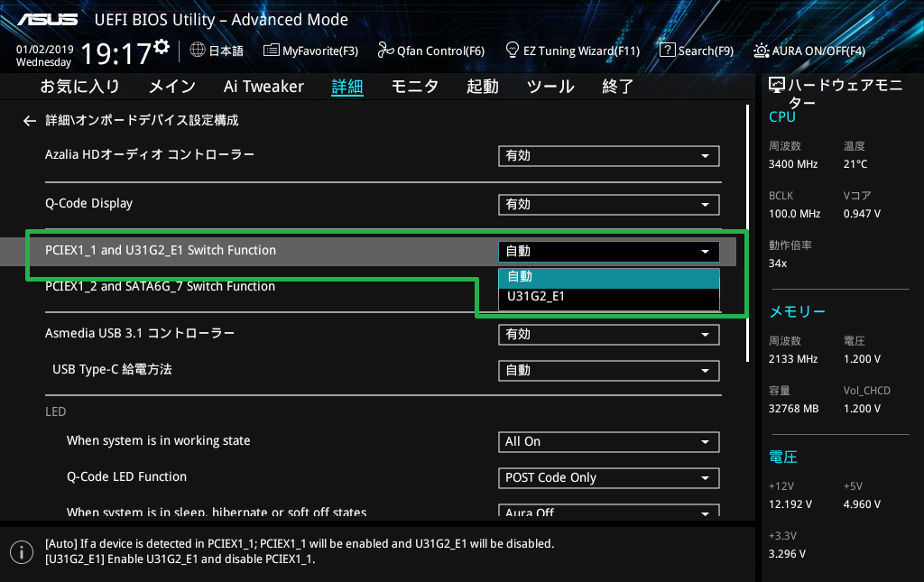Screen dimensions: 924x582
Task: Open Q-Code Display dropdown
Action: 609,205
